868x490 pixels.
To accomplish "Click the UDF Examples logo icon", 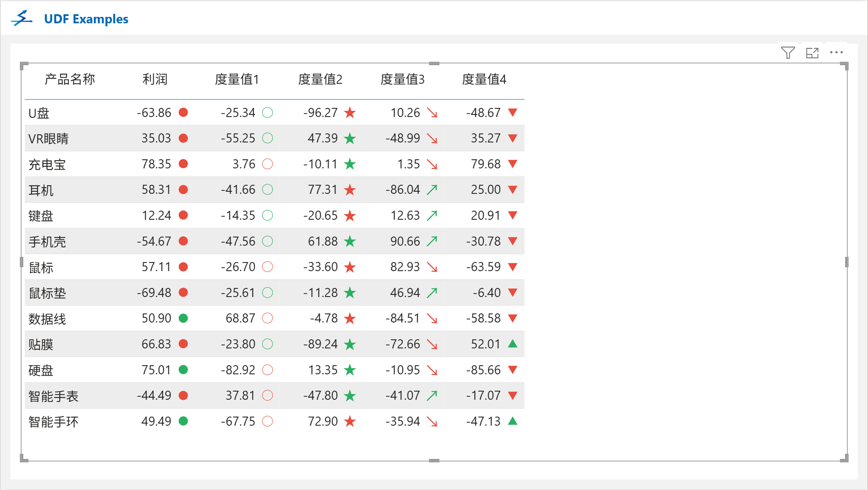I will (x=22, y=19).
